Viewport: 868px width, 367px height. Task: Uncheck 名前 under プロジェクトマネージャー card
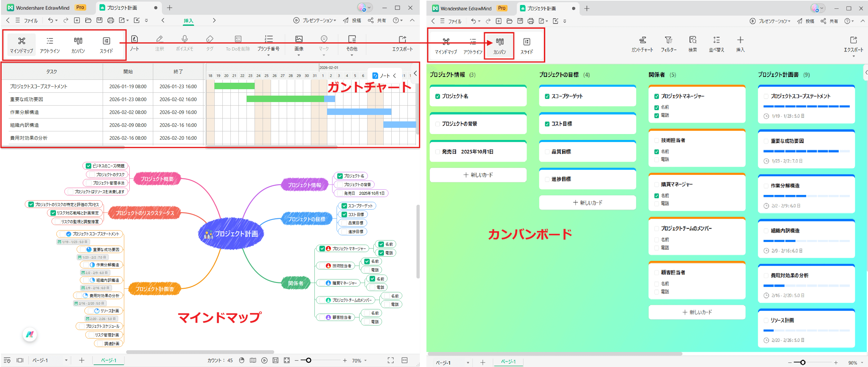657,107
